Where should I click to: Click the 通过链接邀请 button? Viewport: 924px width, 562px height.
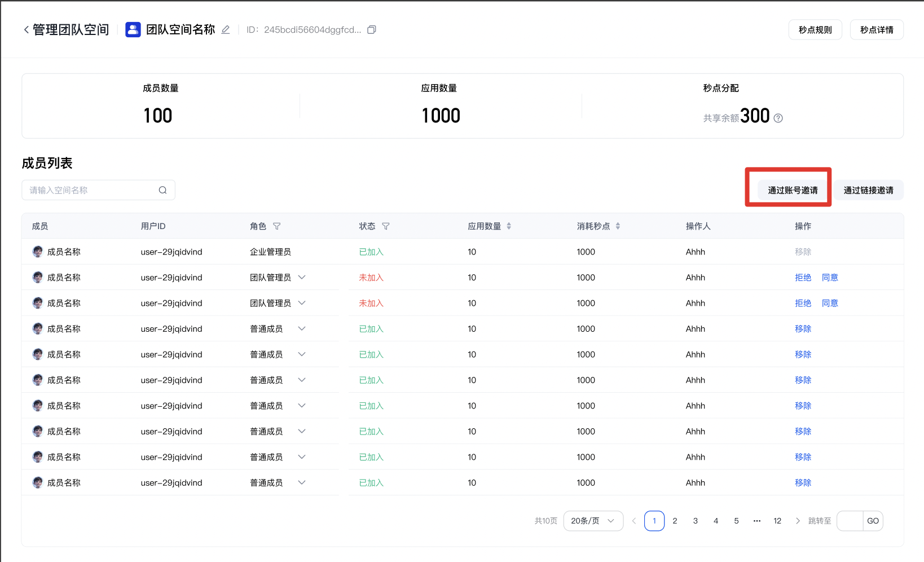(868, 190)
